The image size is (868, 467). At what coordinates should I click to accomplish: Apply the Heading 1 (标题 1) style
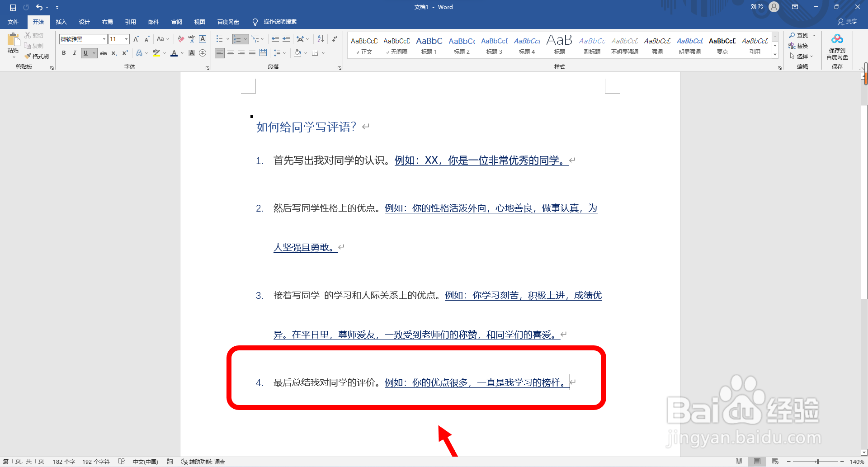pos(429,45)
